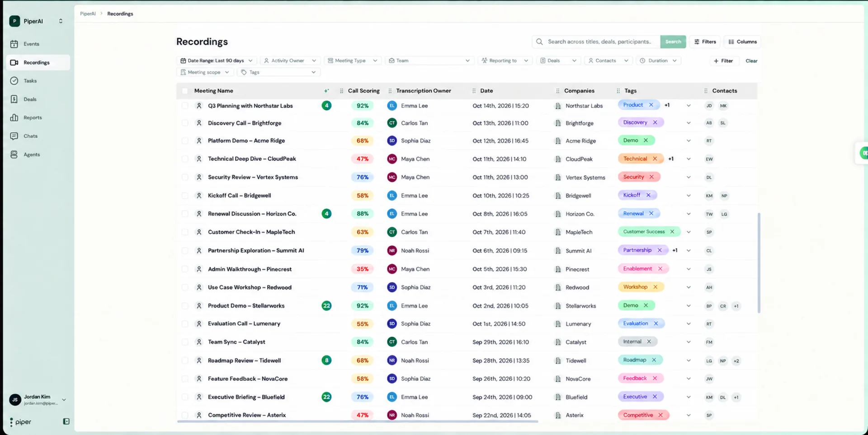Open Chats from the sidebar
Screen dimensions: 868x435
tap(31, 136)
